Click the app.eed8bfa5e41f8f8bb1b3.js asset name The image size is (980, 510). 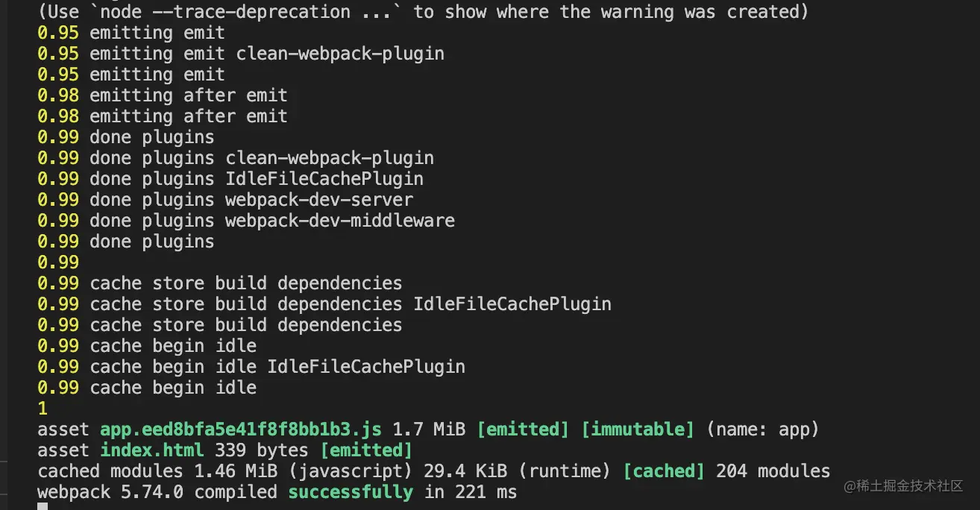coord(241,429)
